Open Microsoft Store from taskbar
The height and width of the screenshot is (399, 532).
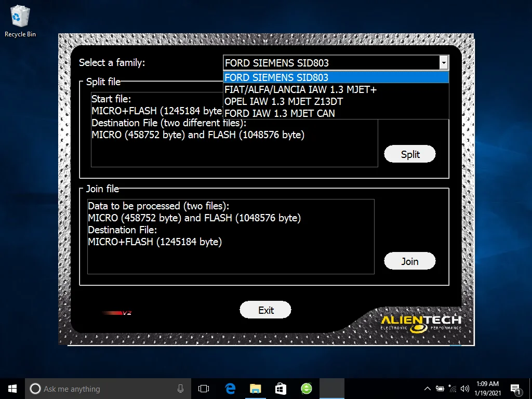(281, 389)
